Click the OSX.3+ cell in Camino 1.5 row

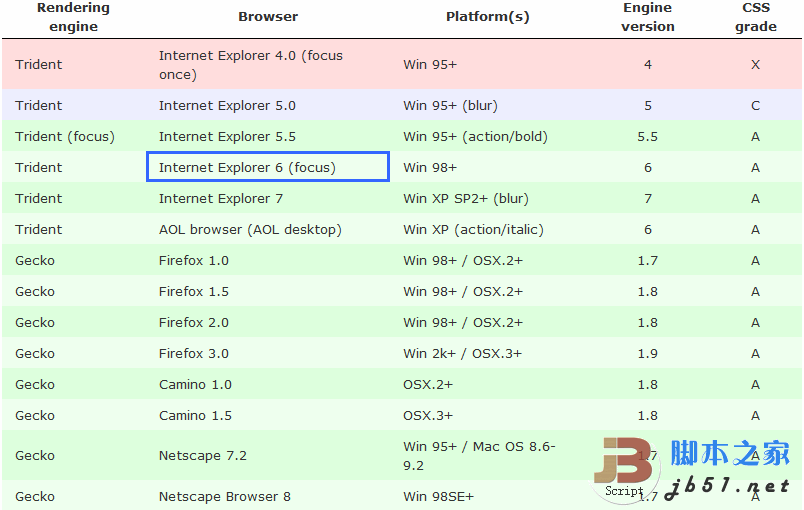click(x=488, y=415)
